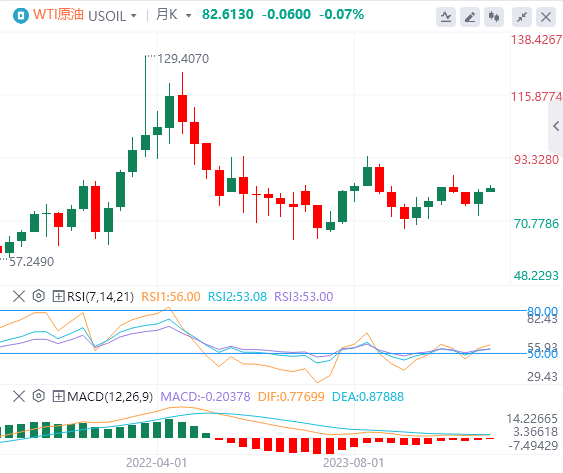The width and height of the screenshot is (563, 473).
Task: Collapse chart with shrink arrows icon
Action: pyautogui.click(x=522, y=17)
